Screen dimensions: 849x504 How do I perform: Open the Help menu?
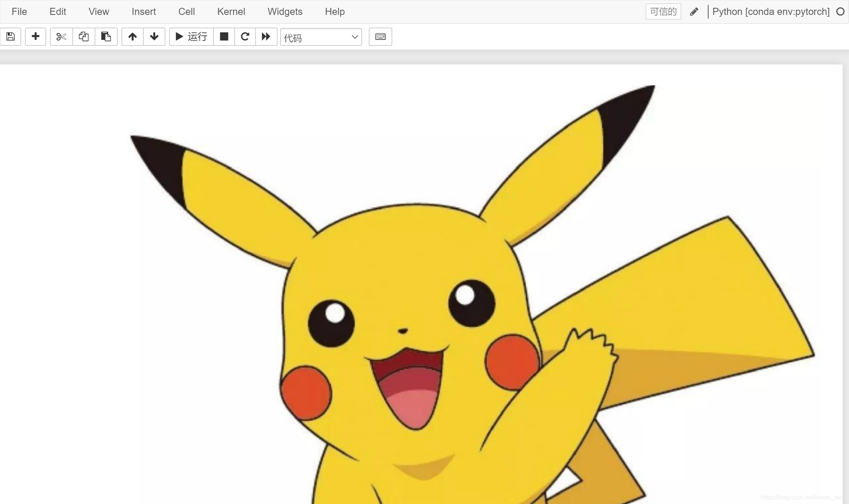tap(335, 12)
